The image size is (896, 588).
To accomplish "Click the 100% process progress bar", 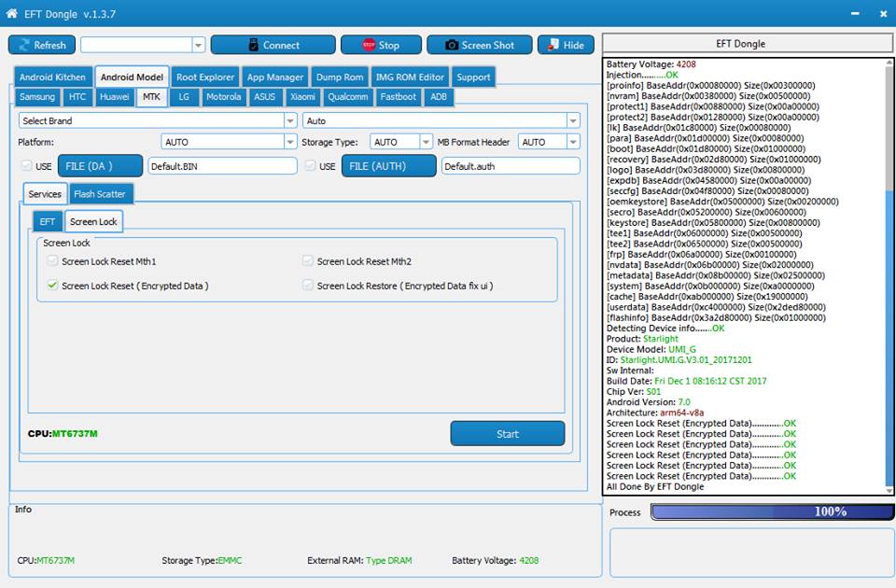I will pyautogui.click(x=771, y=511).
